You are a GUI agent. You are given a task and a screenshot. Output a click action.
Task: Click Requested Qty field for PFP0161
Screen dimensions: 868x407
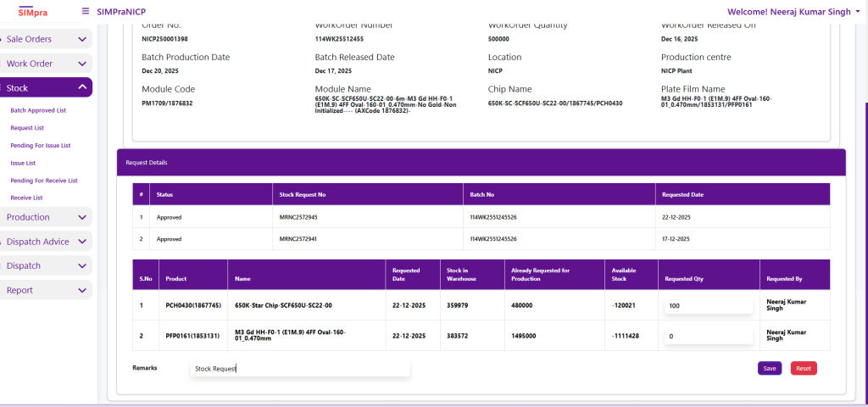[x=708, y=336]
